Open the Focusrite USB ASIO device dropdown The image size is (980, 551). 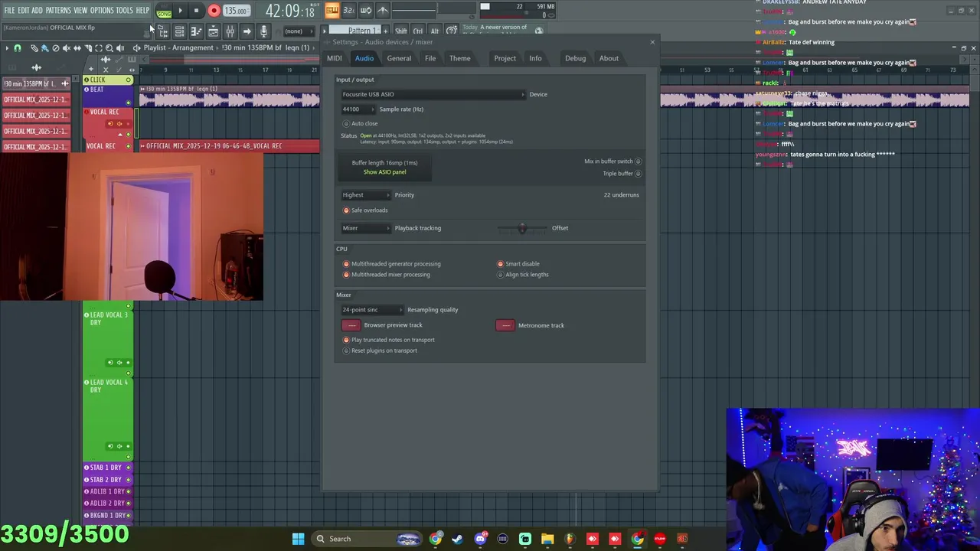coord(433,94)
